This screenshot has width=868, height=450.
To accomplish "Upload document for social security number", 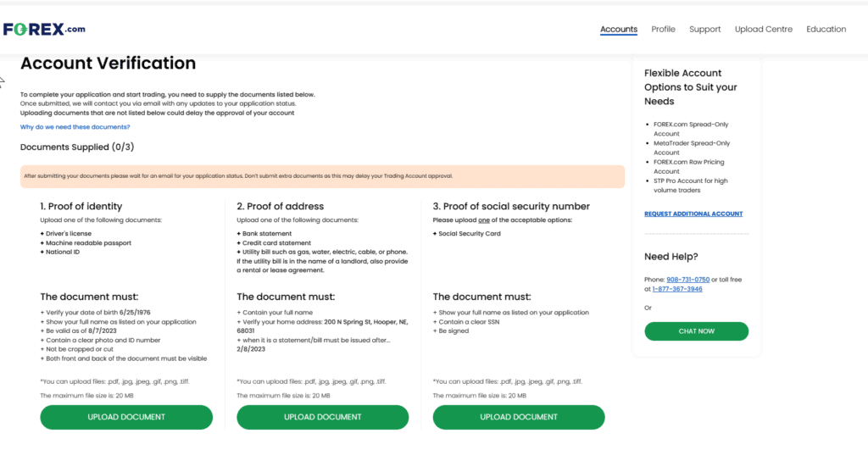I will point(519,417).
